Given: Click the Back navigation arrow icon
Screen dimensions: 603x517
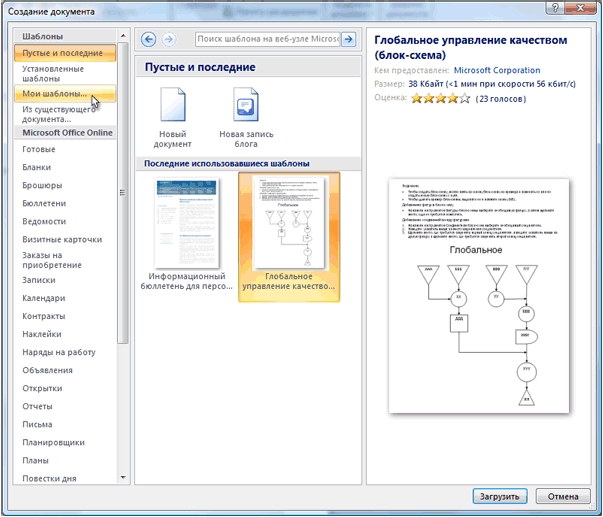Looking at the screenshot, I should click(149, 39).
